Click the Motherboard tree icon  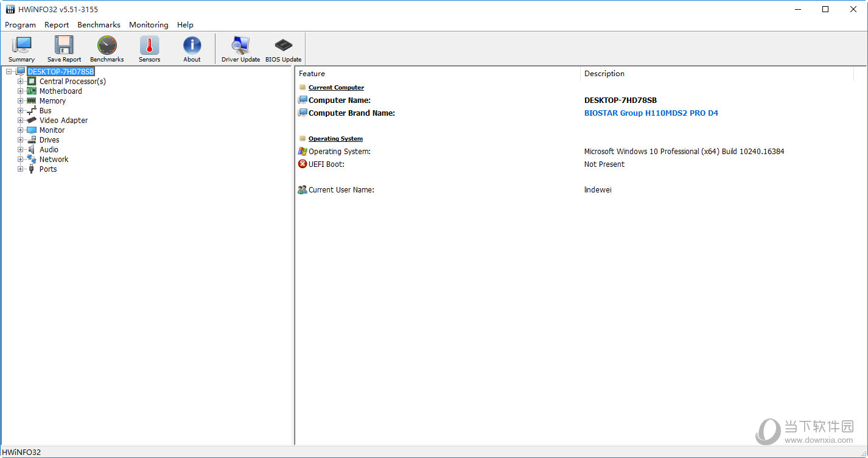click(x=32, y=91)
